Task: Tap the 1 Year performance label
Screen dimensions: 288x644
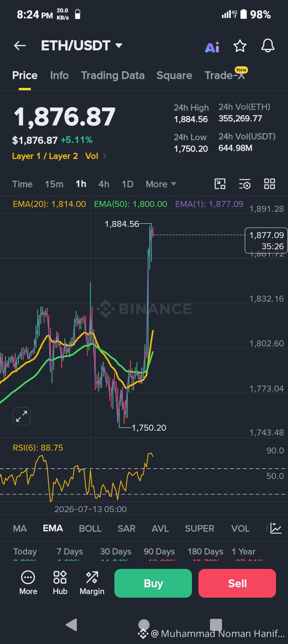Action: pos(244,552)
